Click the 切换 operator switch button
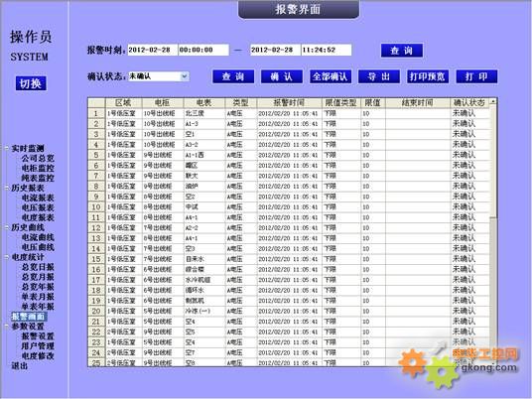This screenshot has height=399, width=532. point(31,83)
